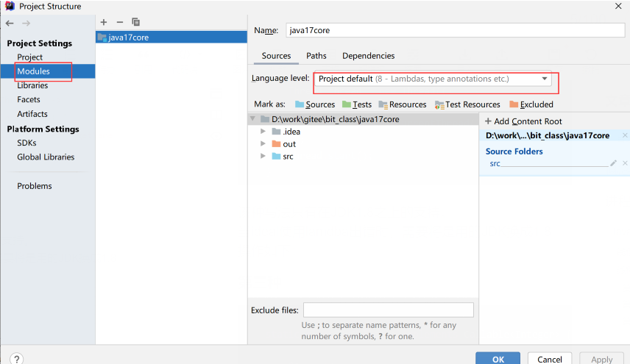Expand the .idea folder
The width and height of the screenshot is (630, 364).
(x=263, y=131)
